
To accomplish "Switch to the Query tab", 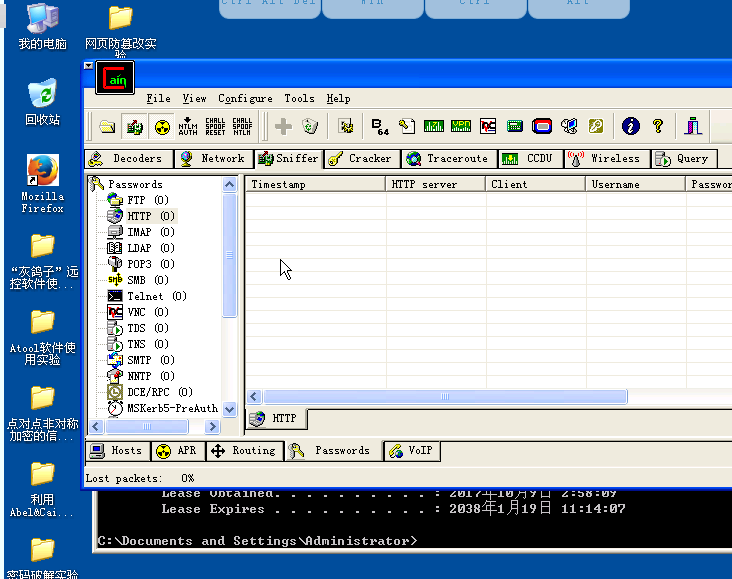I will [x=684, y=159].
